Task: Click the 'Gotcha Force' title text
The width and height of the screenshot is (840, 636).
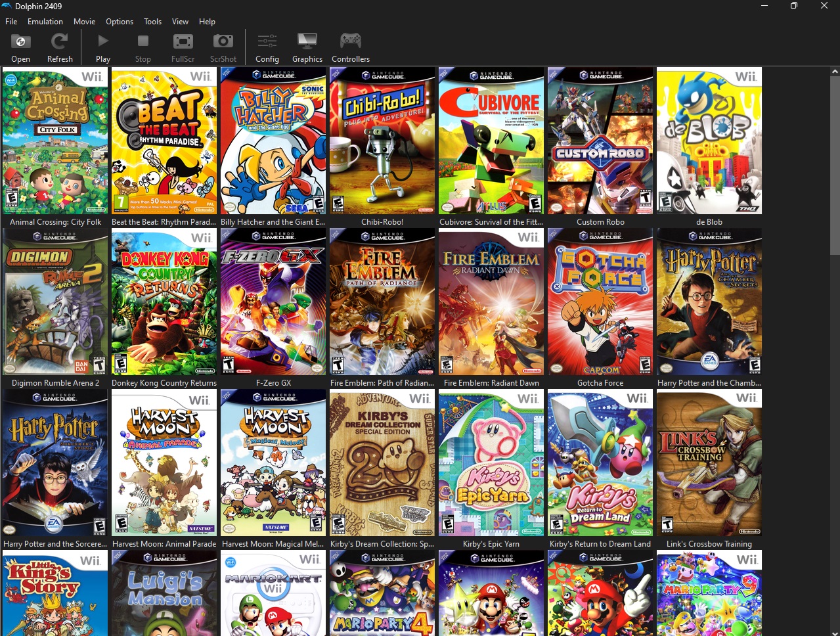Action: click(600, 383)
